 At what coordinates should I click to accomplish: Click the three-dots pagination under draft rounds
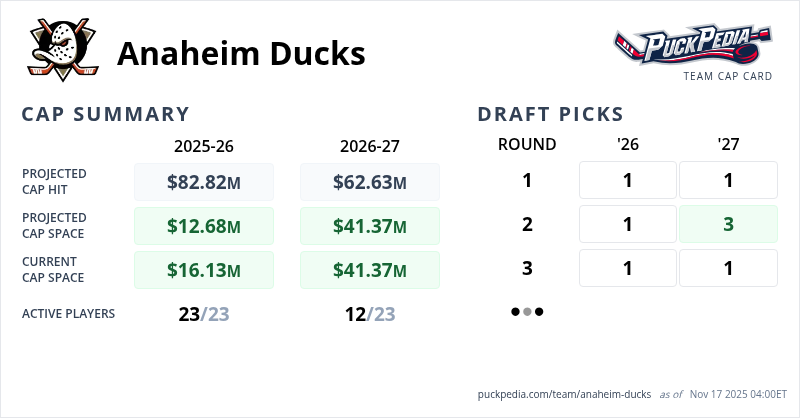point(527,311)
